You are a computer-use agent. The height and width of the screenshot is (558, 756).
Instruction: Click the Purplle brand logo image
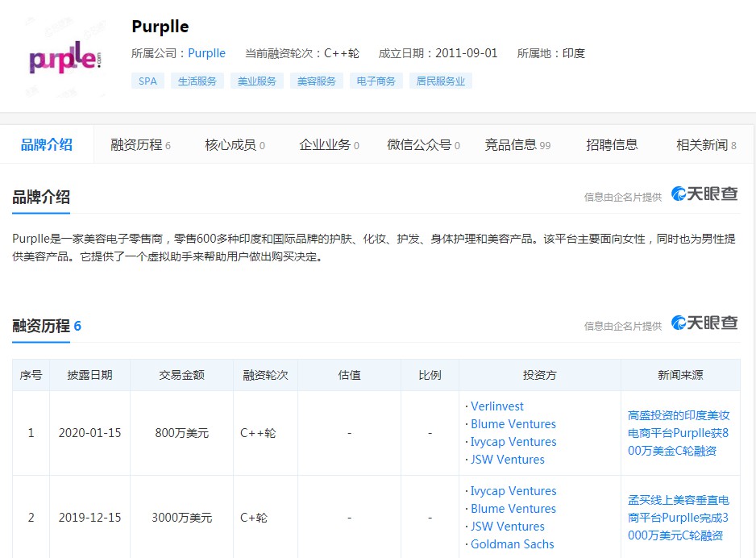64,56
